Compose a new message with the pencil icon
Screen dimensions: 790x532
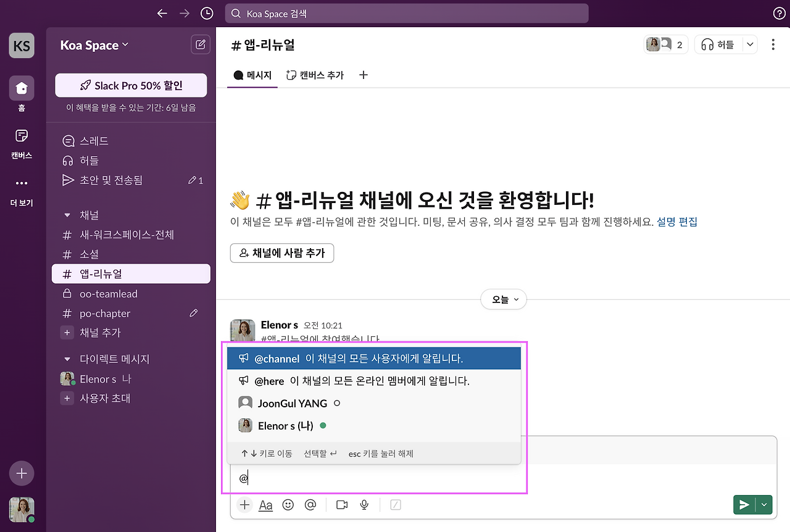point(200,44)
